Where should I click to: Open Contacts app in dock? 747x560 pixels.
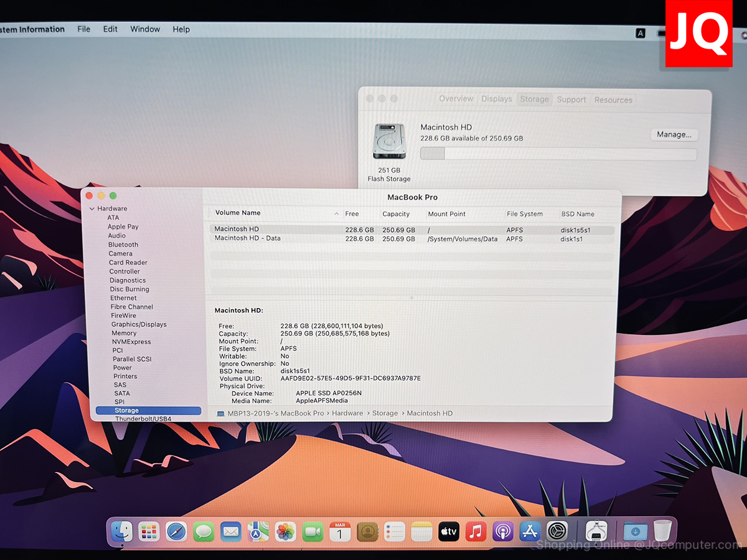[367, 531]
